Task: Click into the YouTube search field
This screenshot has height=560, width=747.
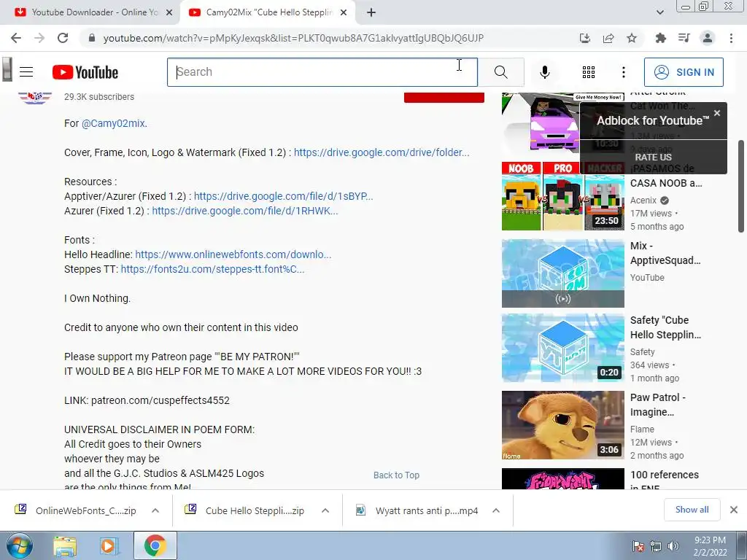Action: pyautogui.click(x=322, y=72)
